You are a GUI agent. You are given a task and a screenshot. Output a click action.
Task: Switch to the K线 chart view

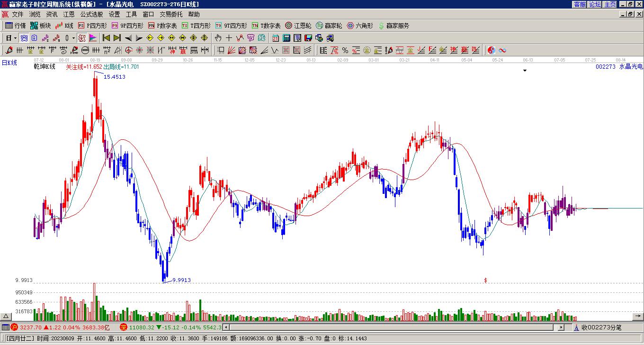pos(64,26)
